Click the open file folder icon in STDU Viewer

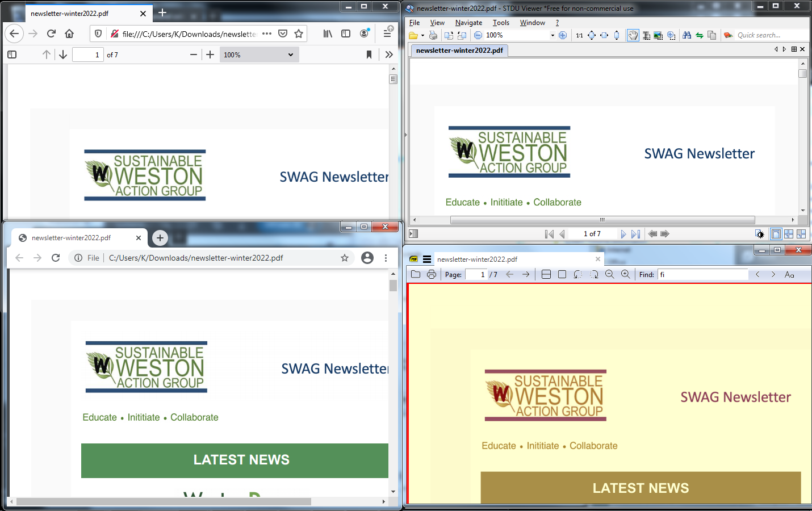pos(413,35)
